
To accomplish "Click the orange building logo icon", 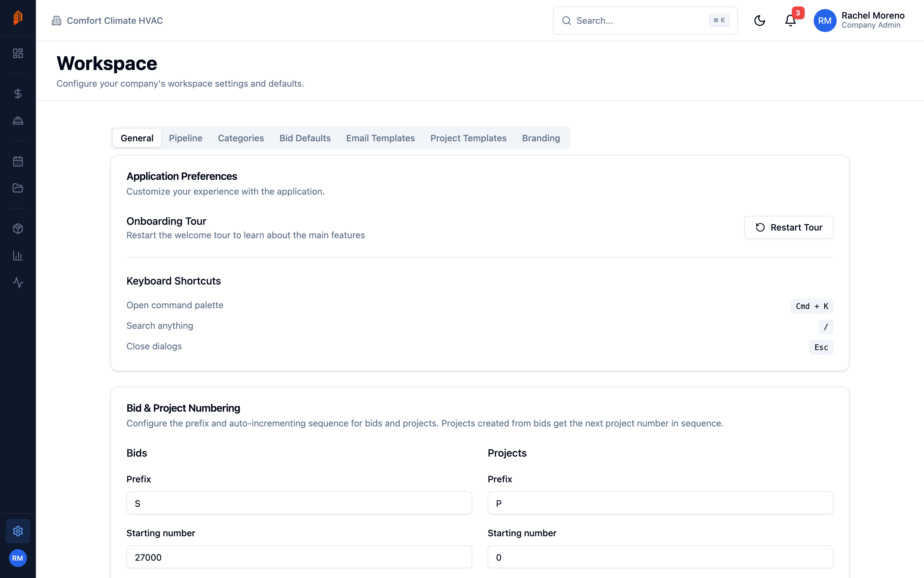I will click(x=18, y=18).
